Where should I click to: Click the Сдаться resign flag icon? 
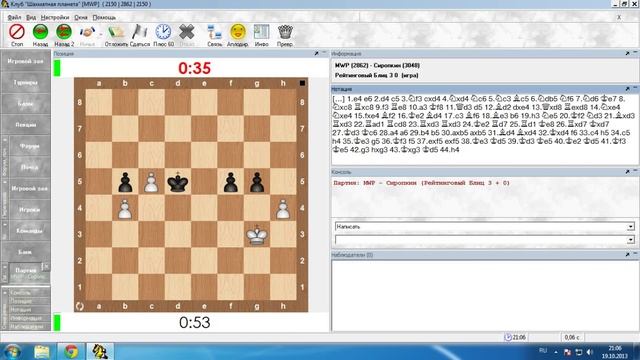click(140, 32)
